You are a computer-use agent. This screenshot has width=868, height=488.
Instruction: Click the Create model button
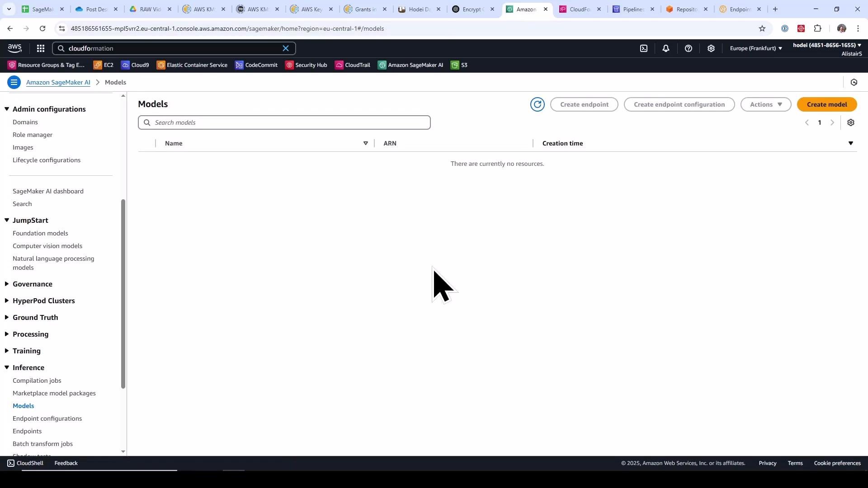(827, 104)
